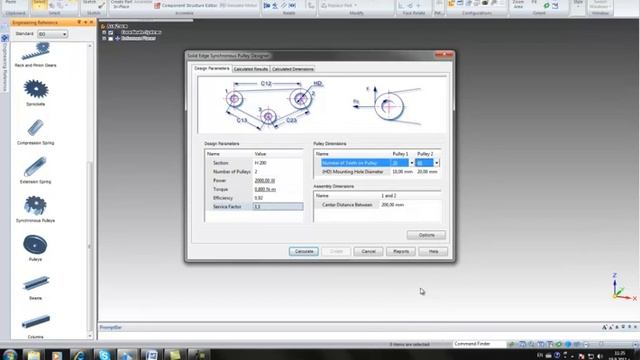Click the Power value cell
The height and width of the screenshot is (360, 640).
coord(278,180)
